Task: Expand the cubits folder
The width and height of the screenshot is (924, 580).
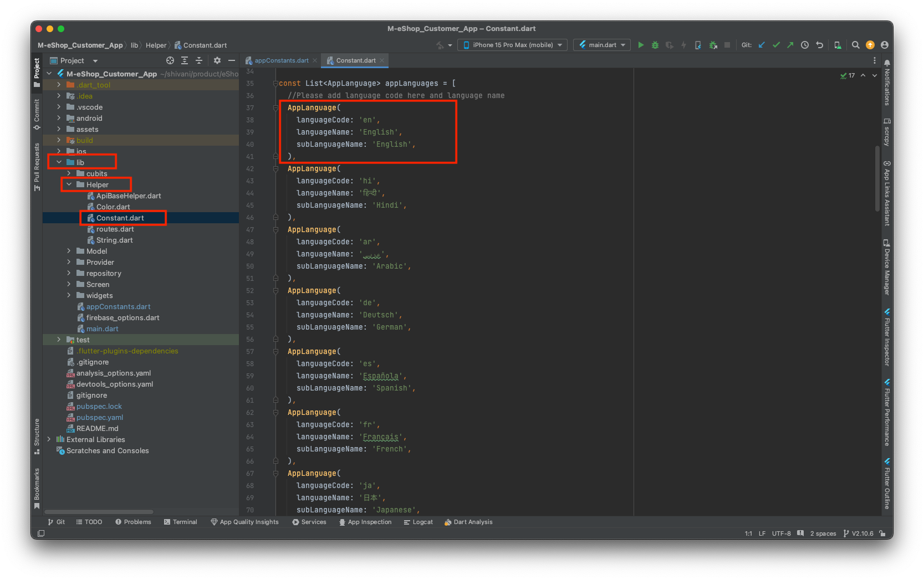Action: [x=69, y=173]
